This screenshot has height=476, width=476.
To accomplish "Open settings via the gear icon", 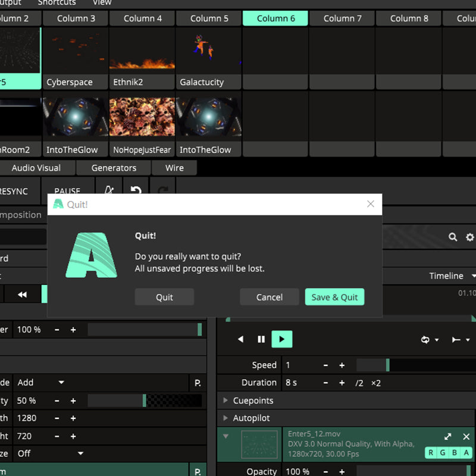I will tap(469, 237).
